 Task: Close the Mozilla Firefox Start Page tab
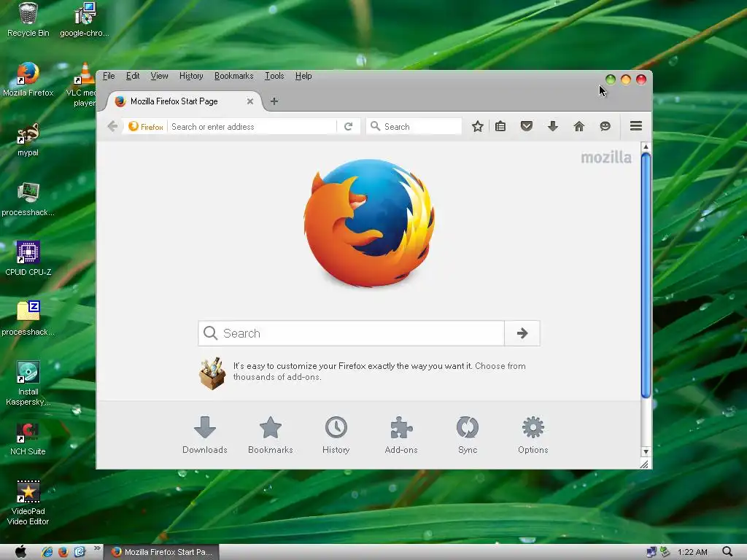pyautogui.click(x=250, y=101)
